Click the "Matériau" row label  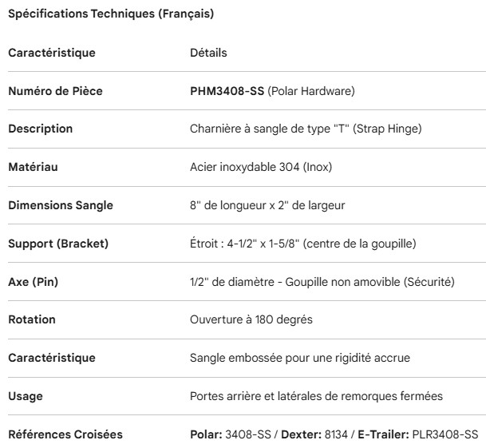(33, 167)
